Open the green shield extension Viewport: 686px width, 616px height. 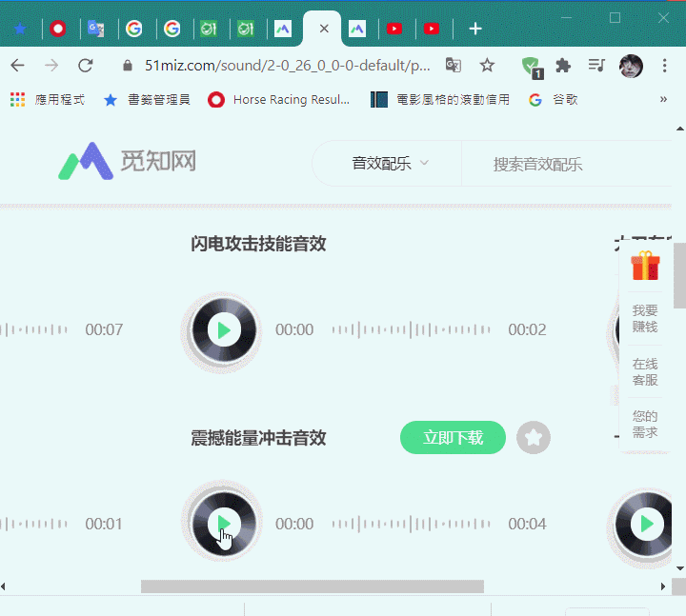[532, 68]
